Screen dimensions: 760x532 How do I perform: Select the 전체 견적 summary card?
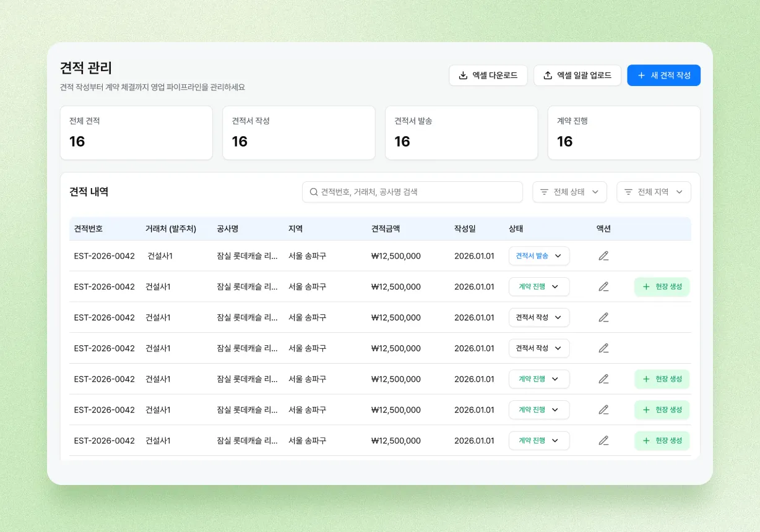point(136,133)
